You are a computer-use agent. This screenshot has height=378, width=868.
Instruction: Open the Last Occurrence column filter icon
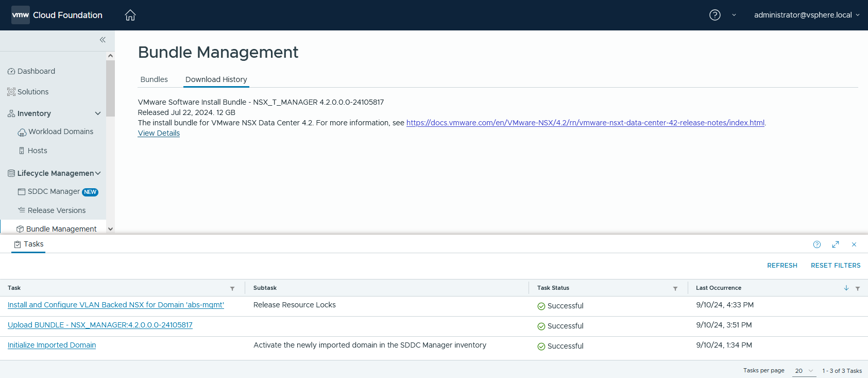tap(858, 288)
